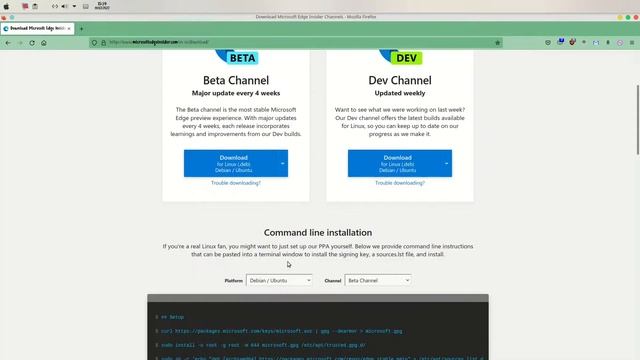The image size is (640, 360).
Task: Open a new tab with plus button
Action: (x=81, y=29)
